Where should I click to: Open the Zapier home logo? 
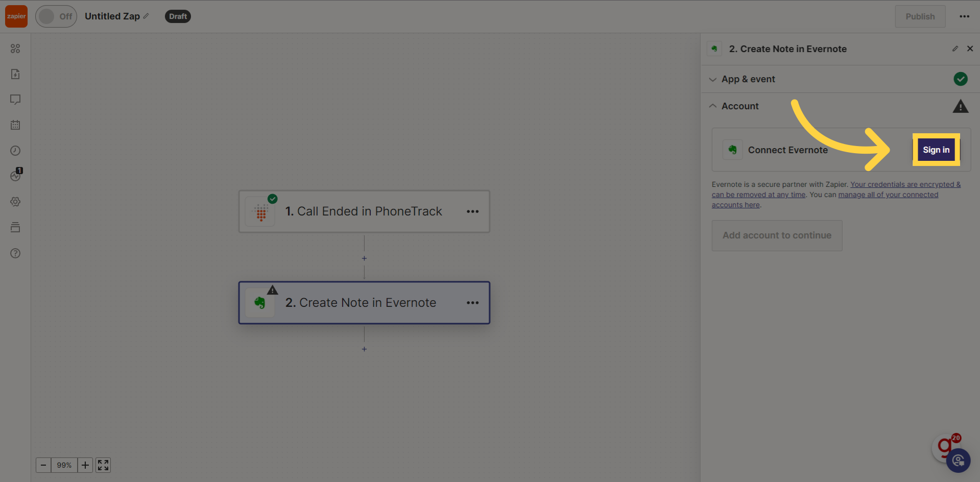pos(16,16)
